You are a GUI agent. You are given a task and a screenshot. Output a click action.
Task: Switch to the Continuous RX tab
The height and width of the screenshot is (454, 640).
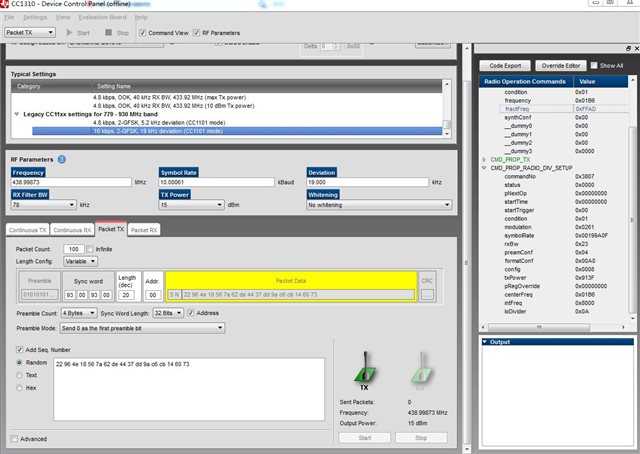pos(72,230)
